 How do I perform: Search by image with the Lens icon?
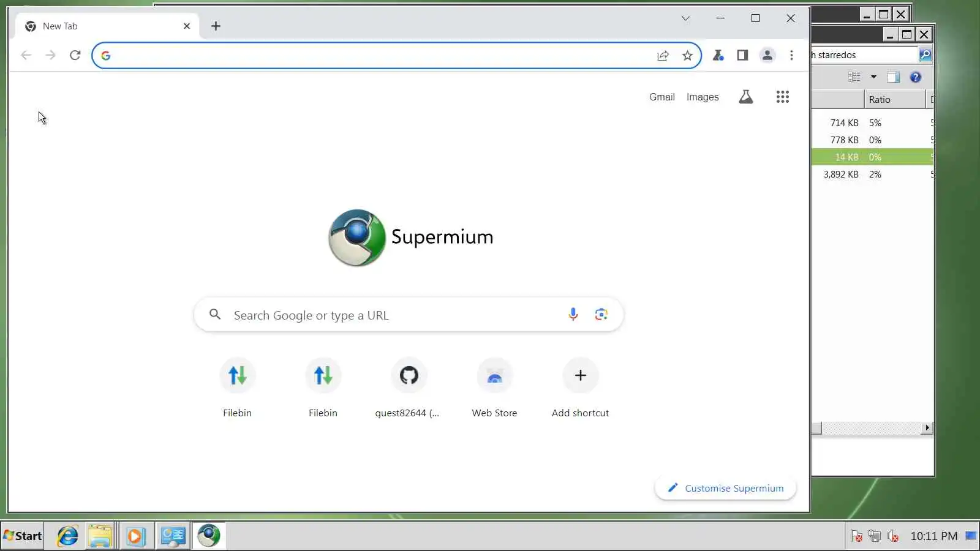tap(601, 315)
